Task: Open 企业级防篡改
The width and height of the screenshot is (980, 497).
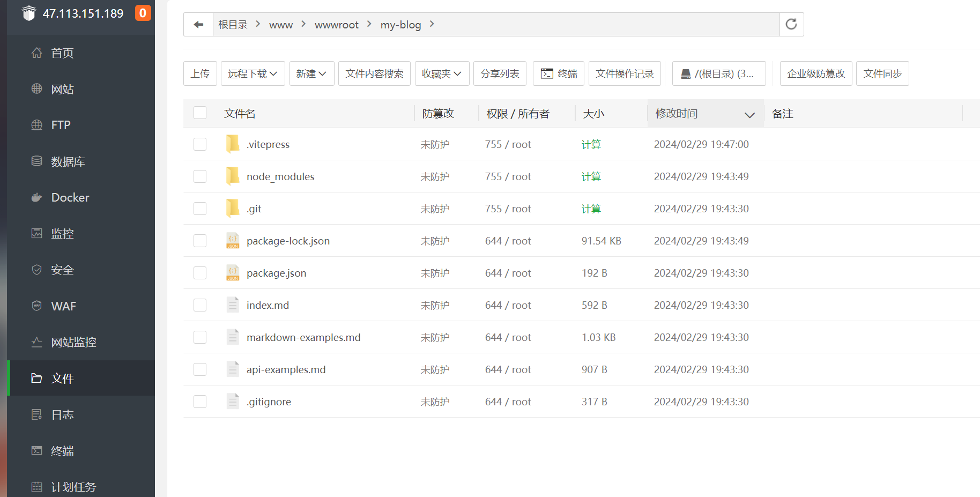Action: pos(816,73)
